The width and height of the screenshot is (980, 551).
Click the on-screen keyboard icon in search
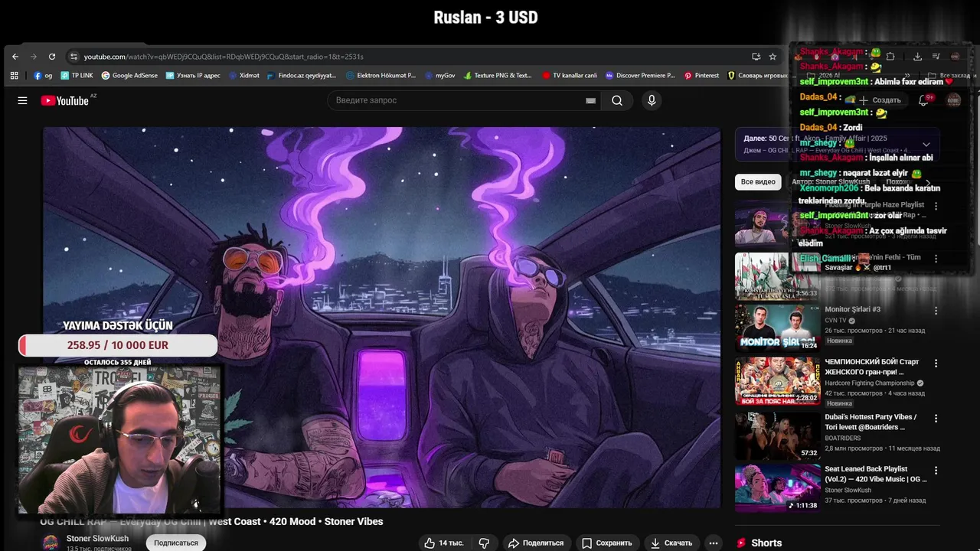coord(591,100)
